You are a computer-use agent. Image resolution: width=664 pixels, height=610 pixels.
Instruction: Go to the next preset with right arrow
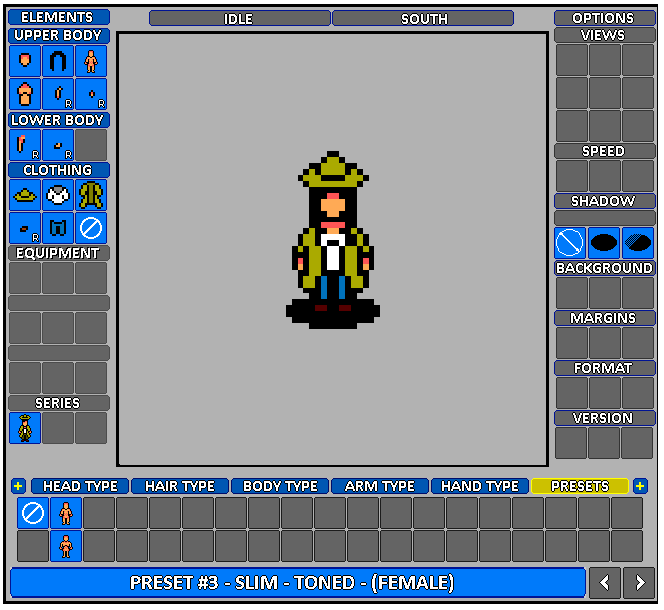coord(639,583)
